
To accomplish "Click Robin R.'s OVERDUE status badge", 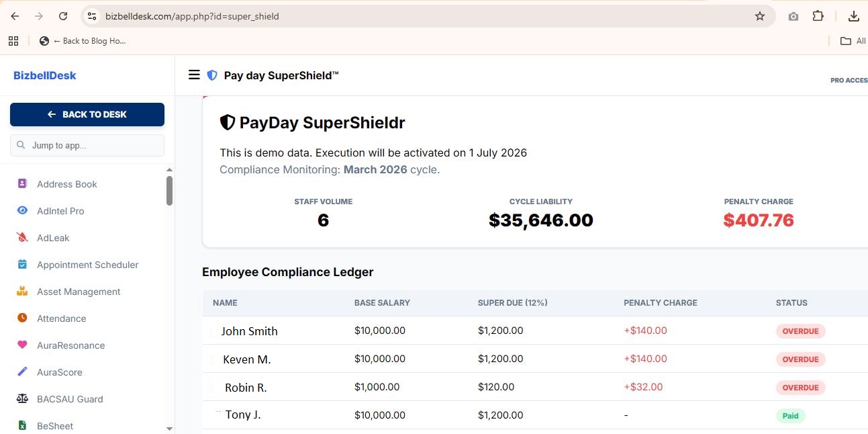I will (x=800, y=387).
